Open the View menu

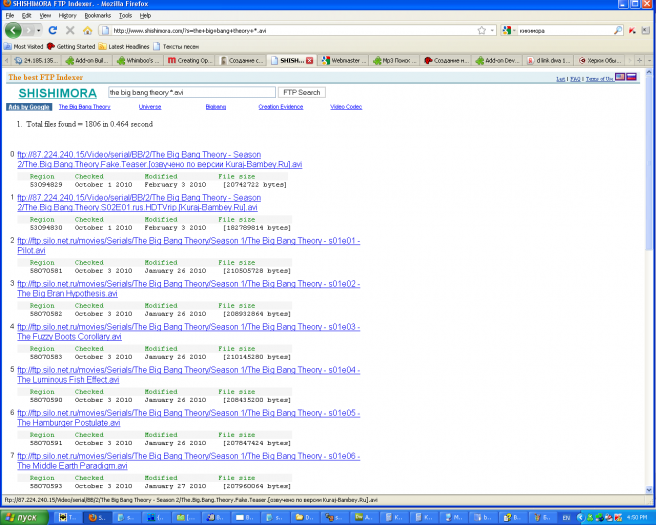pos(45,15)
